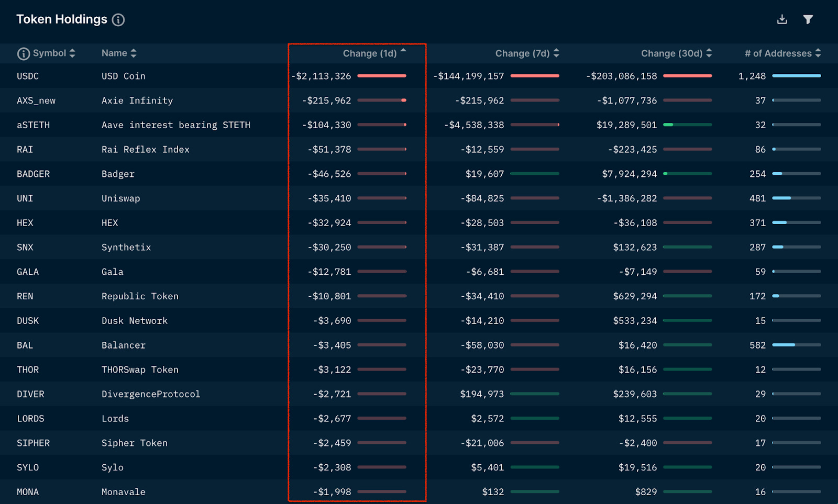Screen dimensions: 838x504
Task: Click the LORDS symbol
Action: click(x=30, y=419)
